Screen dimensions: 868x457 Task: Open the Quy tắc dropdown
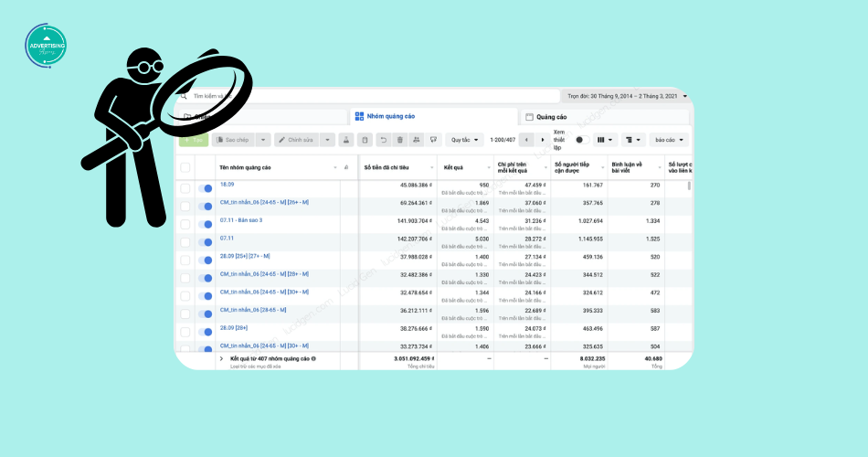click(464, 140)
